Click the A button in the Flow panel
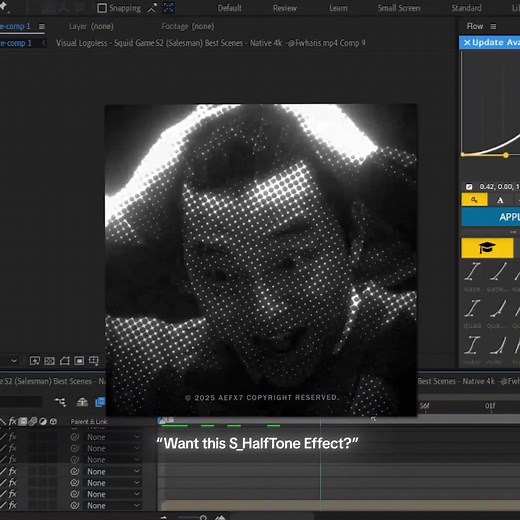The height and width of the screenshot is (520, 520). tap(500, 200)
